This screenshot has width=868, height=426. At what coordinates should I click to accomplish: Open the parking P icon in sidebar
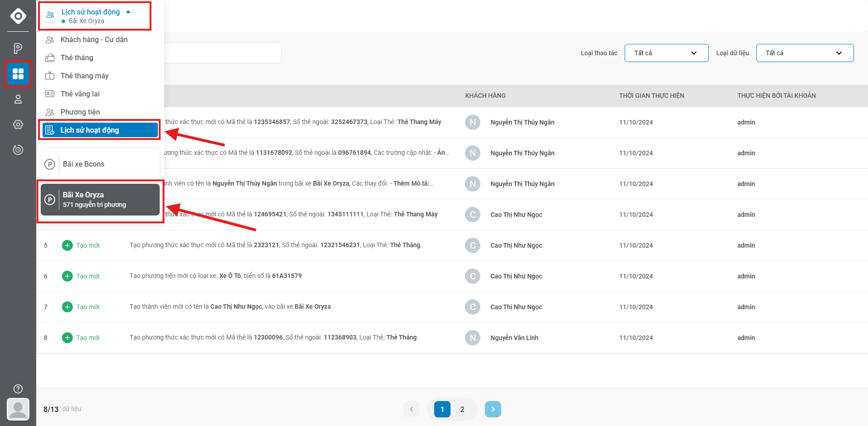tap(18, 48)
